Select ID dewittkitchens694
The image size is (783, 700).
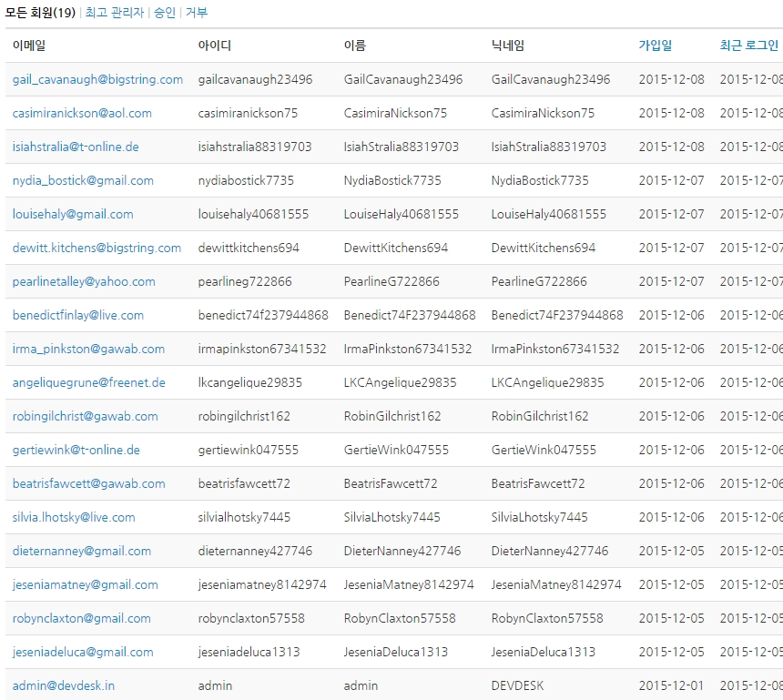pos(249,249)
